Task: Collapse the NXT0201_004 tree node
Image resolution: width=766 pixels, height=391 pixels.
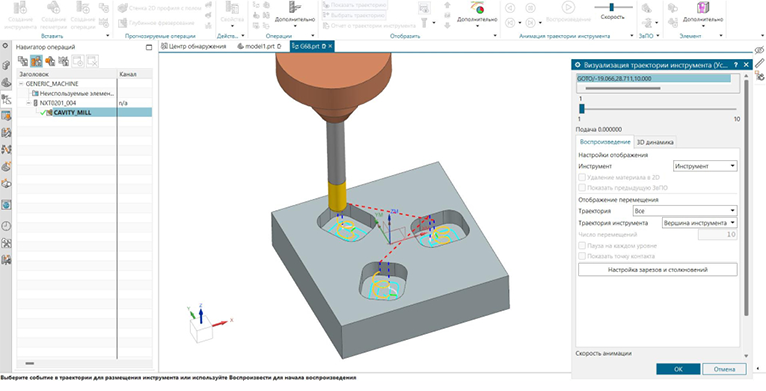Action: 28,103
